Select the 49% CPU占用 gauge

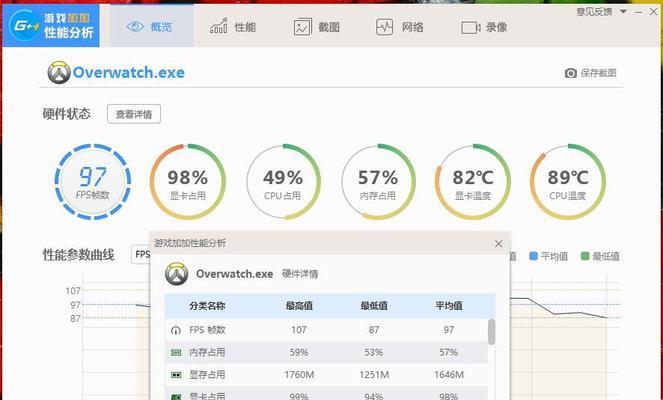click(x=283, y=182)
